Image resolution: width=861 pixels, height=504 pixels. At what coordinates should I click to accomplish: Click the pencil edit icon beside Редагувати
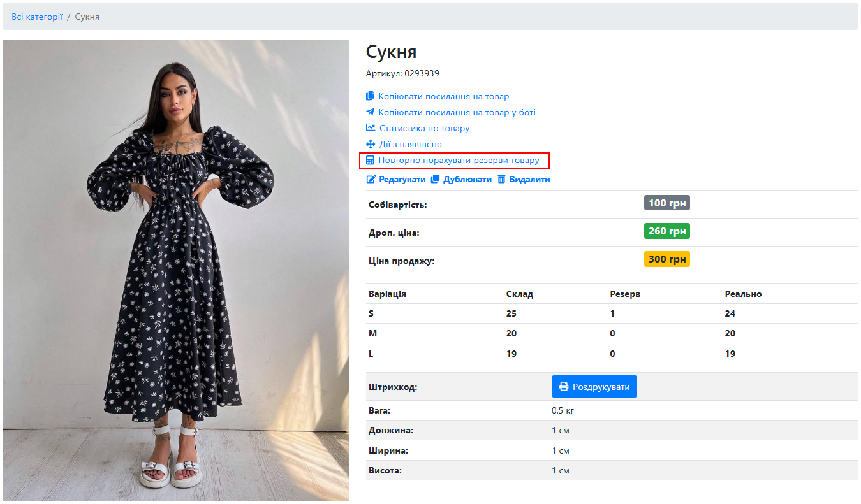coord(371,180)
